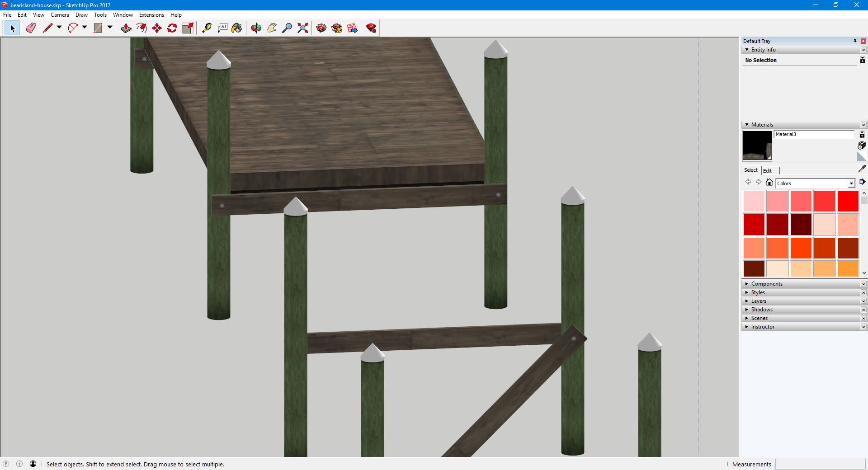The image size is (868, 470).
Task: Click the Create Material button
Action: point(862,145)
